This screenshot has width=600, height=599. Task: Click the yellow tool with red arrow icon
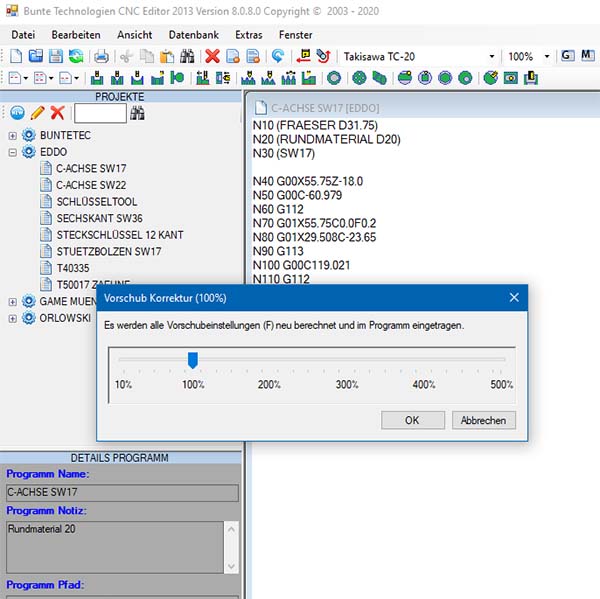[303, 56]
